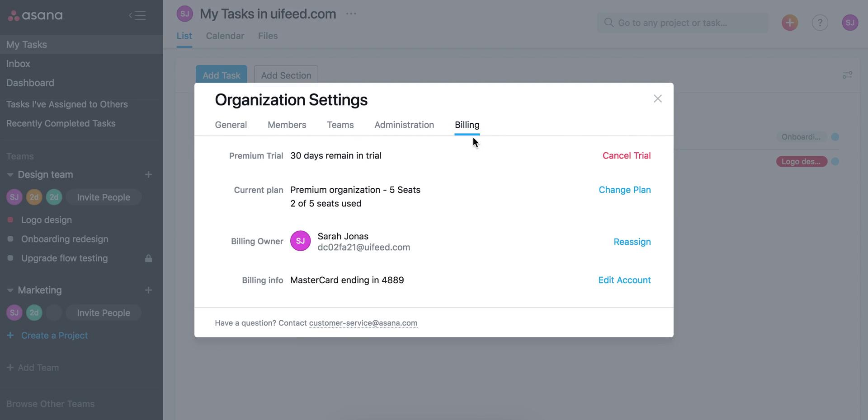Click the Add Section button

pyautogui.click(x=286, y=75)
